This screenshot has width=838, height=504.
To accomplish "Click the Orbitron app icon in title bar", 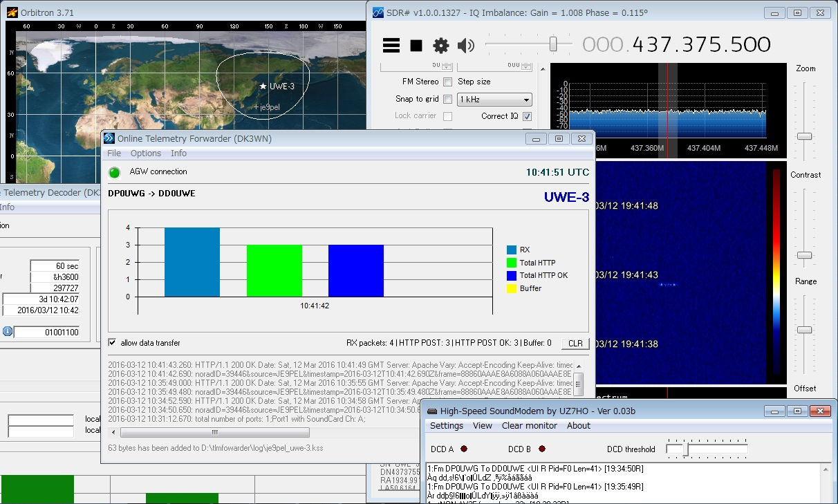I will tap(12, 12).
